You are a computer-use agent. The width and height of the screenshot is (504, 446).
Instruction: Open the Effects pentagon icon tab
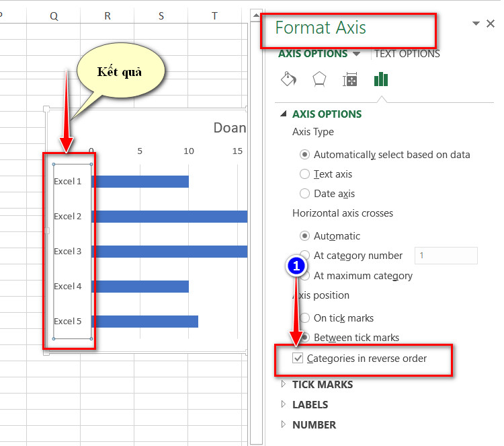coord(319,79)
